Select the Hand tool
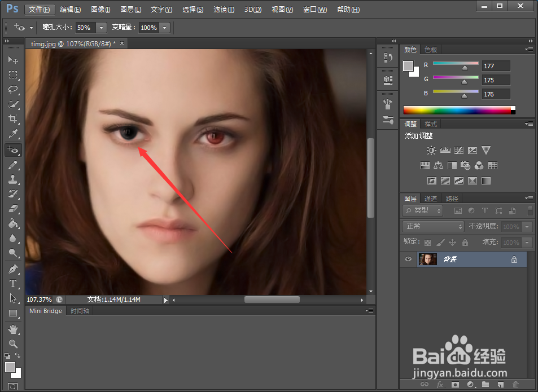The image size is (538, 392). [13, 329]
